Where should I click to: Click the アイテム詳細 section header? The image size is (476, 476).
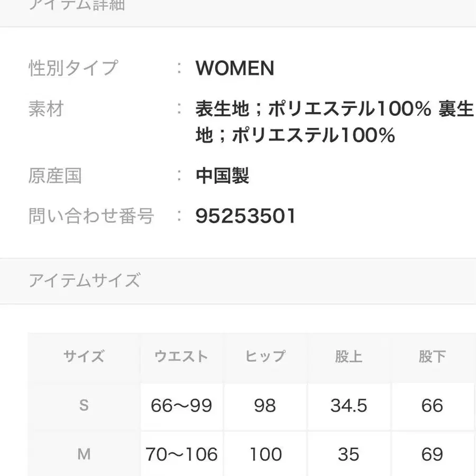coord(77,6)
